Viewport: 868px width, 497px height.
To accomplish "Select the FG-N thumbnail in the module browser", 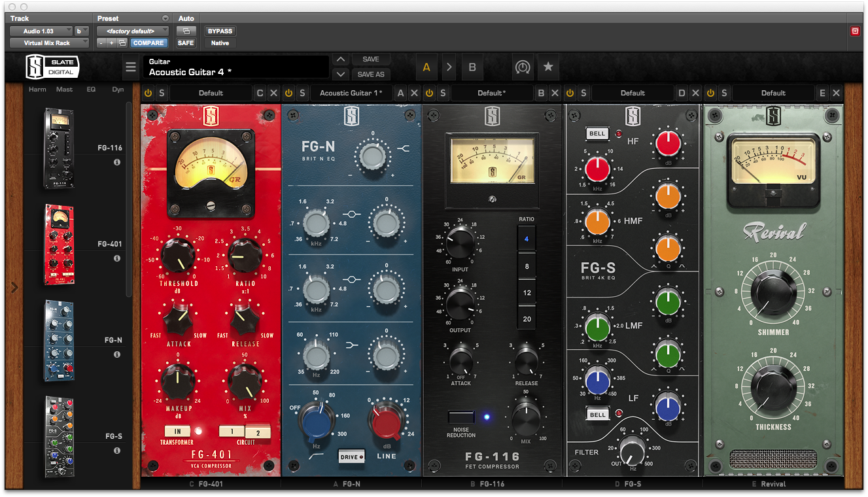I will [59, 340].
